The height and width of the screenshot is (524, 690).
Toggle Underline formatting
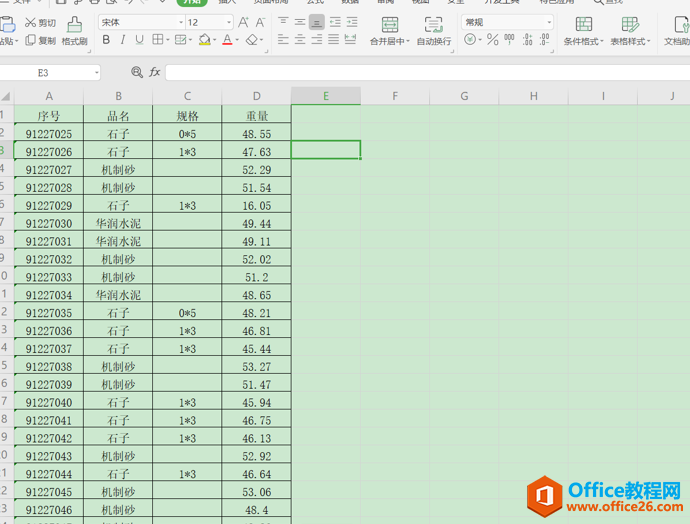(138, 40)
